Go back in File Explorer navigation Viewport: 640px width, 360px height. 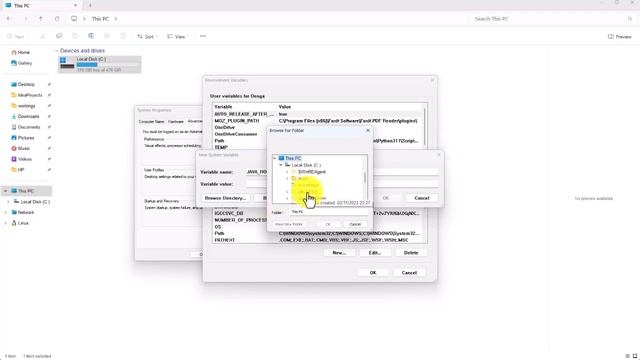point(9,19)
